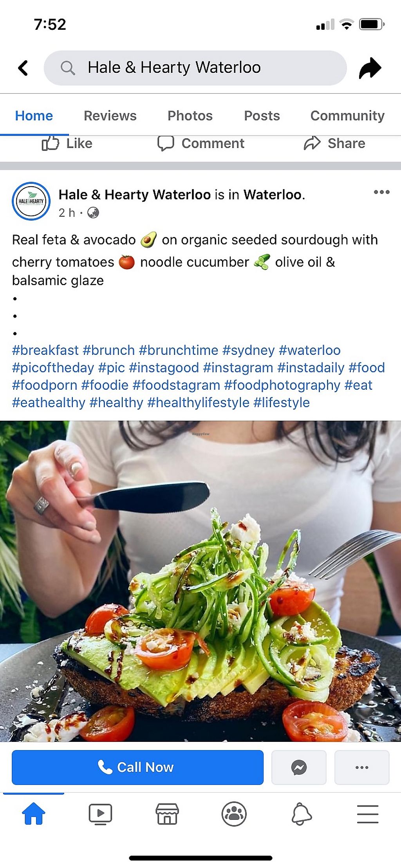The width and height of the screenshot is (401, 868).
Task: Open the post options three-dot menu
Action: [381, 192]
